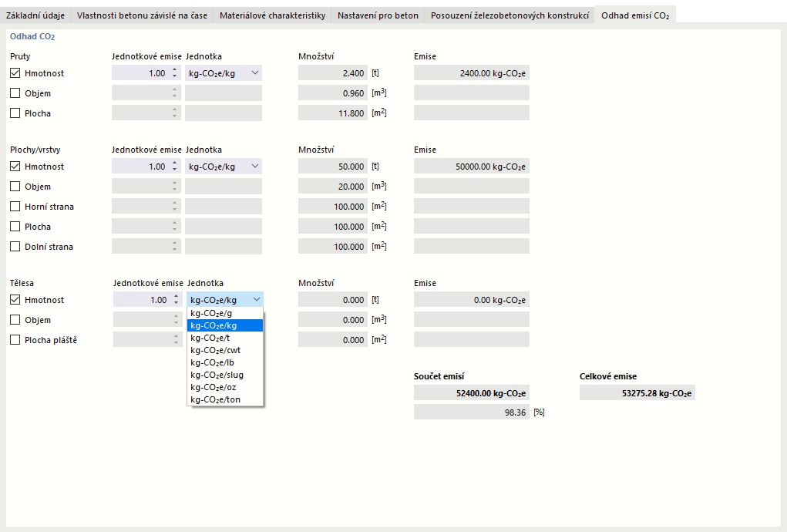Click percentage value 98.36
787x532 pixels.
coord(472,412)
